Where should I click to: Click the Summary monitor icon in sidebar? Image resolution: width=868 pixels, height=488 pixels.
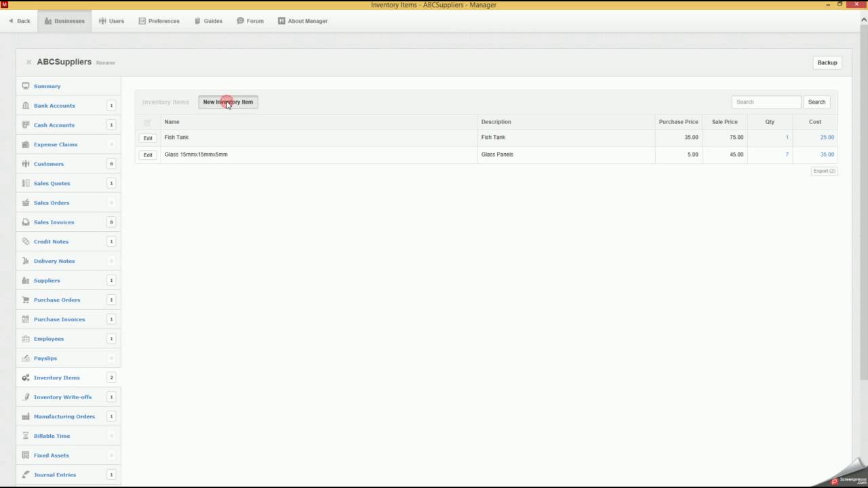[26, 86]
